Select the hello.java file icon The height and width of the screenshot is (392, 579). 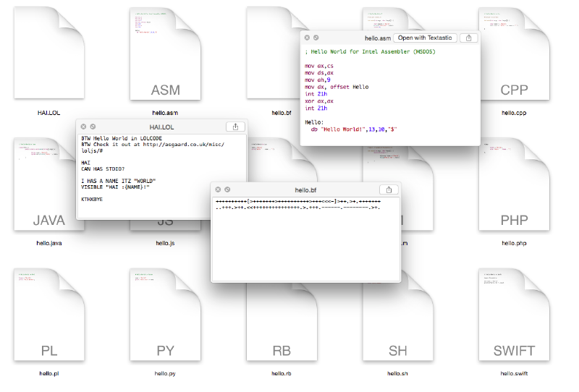point(49,187)
